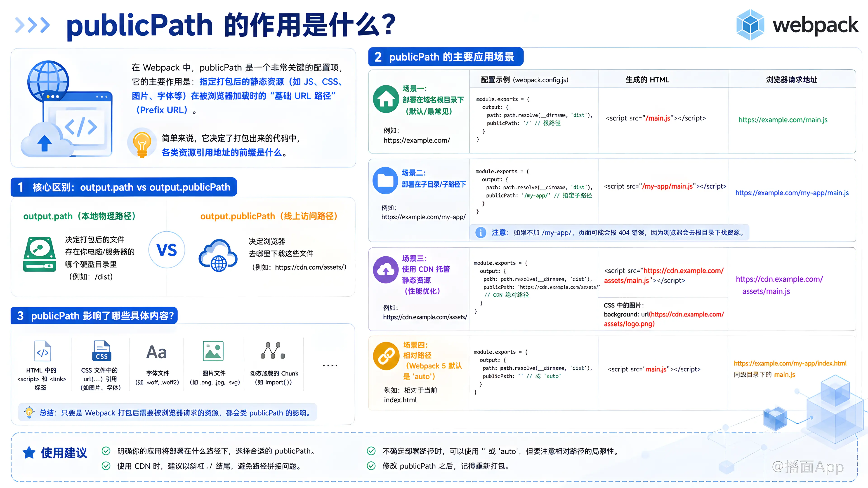Click the check icon beside 使用 CDN 时
Screen dimensions: 868x488
click(x=106, y=466)
